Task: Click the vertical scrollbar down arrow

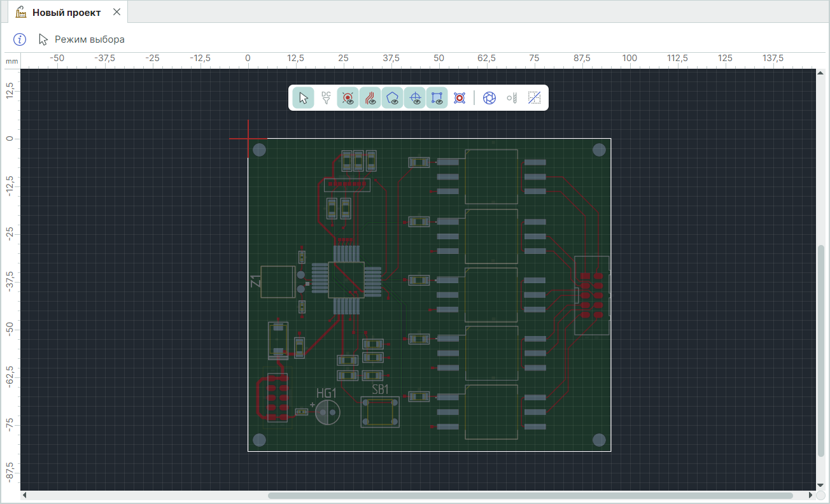Action: pyautogui.click(x=820, y=485)
